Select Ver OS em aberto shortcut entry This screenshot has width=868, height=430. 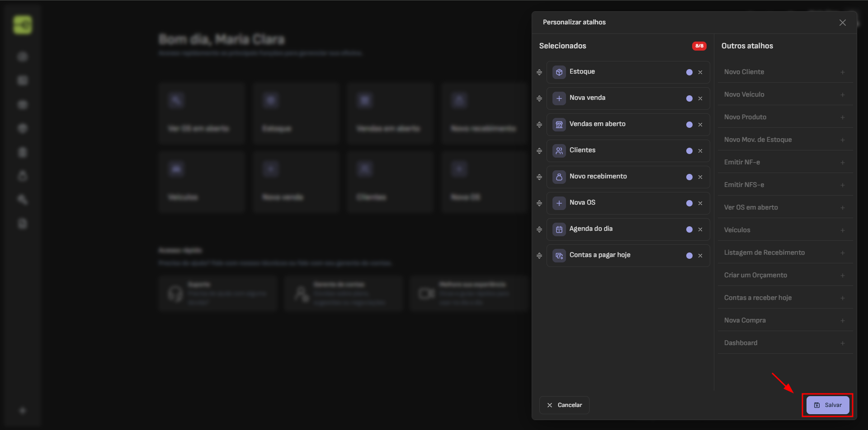[751, 207]
